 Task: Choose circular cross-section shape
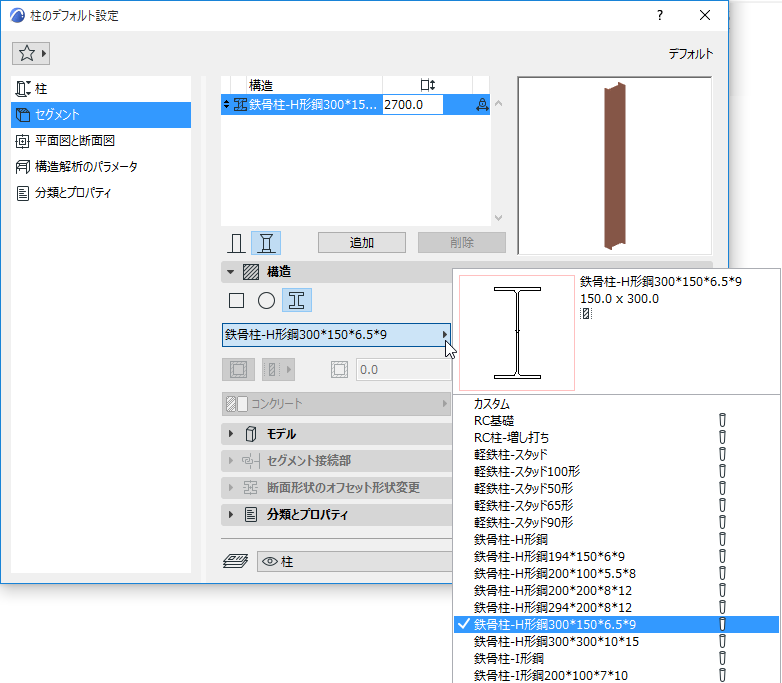[x=266, y=301]
